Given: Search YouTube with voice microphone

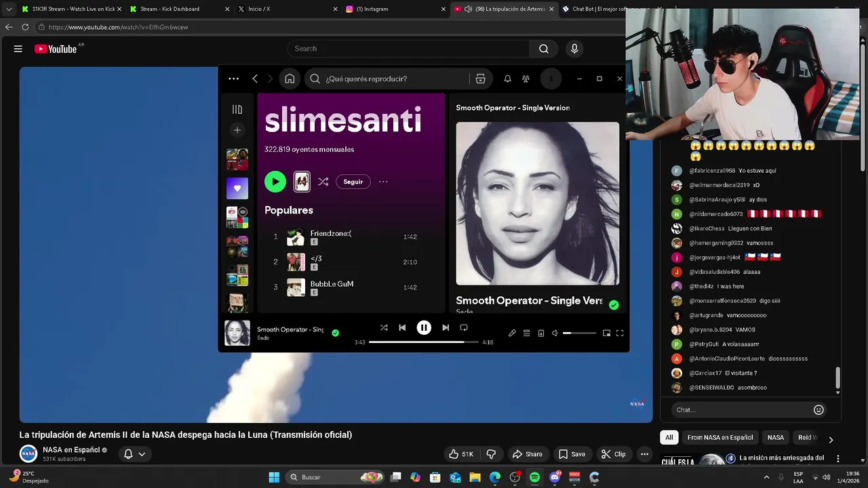Looking at the screenshot, I should click(x=574, y=49).
